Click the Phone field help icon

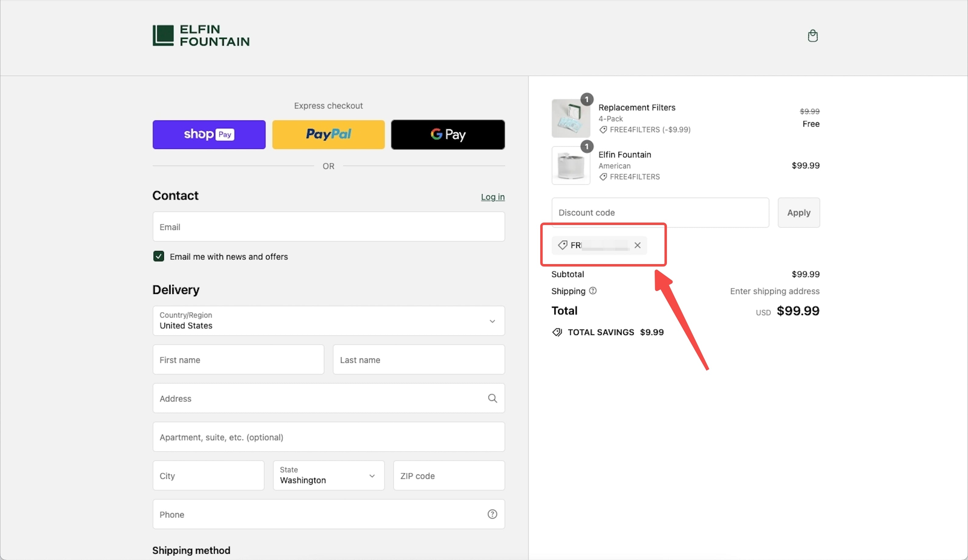click(x=492, y=514)
